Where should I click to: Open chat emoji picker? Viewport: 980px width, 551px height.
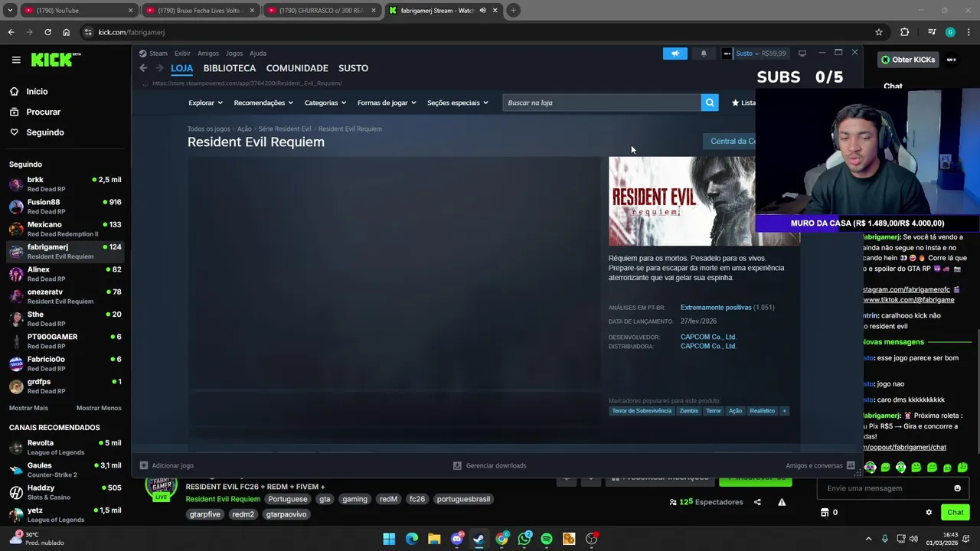click(x=957, y=488)
